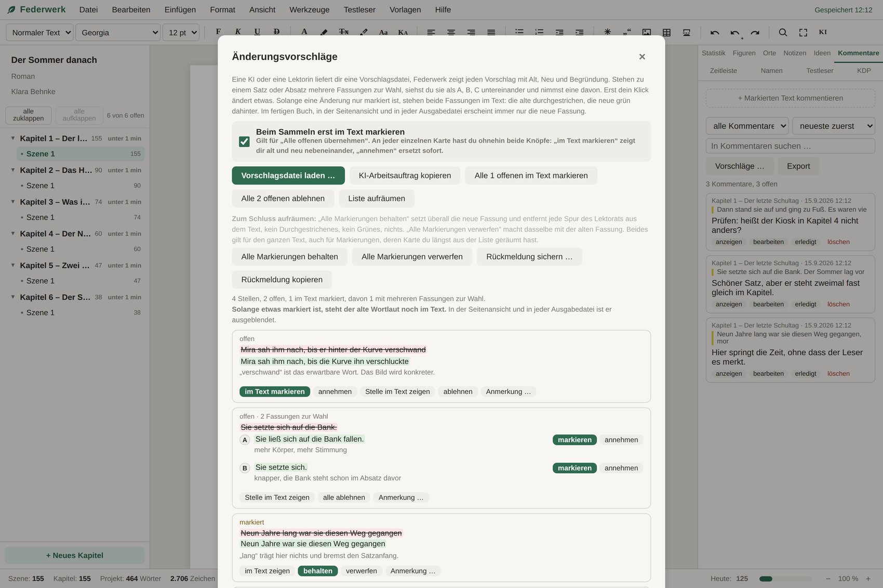The height and width of the screenshot is (588, 883).
Task: Toggle bold (F) formatting
Action: 218,32
